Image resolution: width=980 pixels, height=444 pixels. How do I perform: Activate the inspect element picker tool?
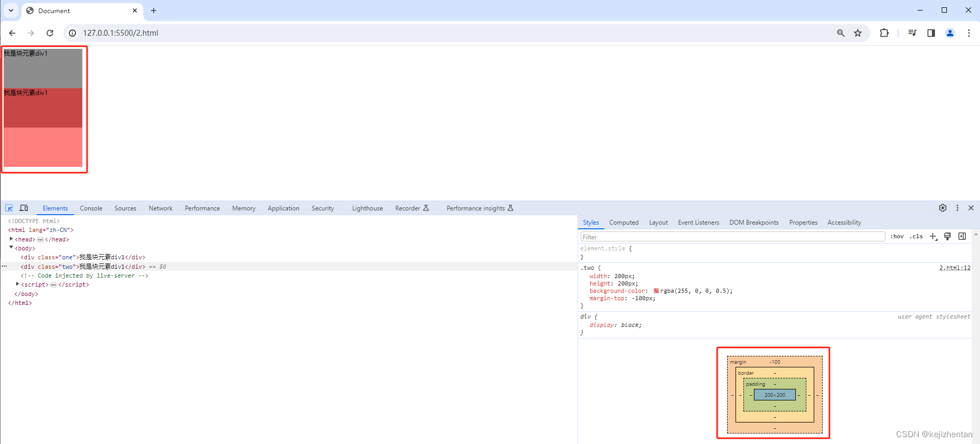pos(9,208)
